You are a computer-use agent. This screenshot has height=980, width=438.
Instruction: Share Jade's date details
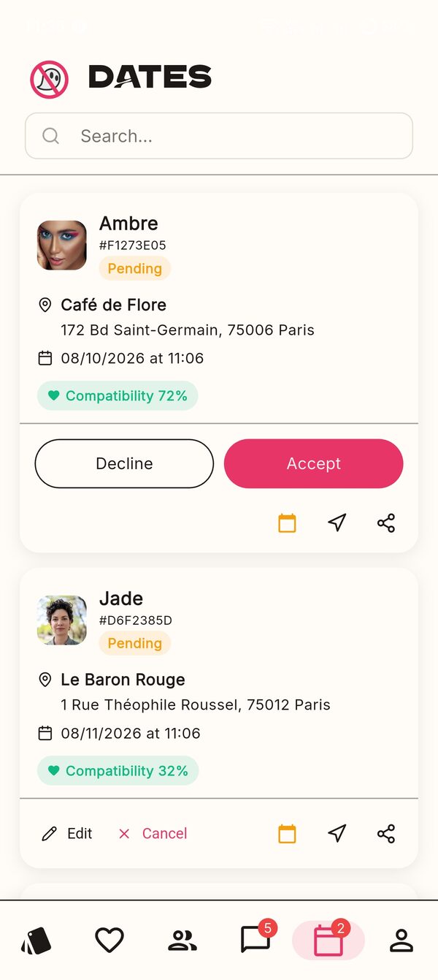click(x=386, y=834)
